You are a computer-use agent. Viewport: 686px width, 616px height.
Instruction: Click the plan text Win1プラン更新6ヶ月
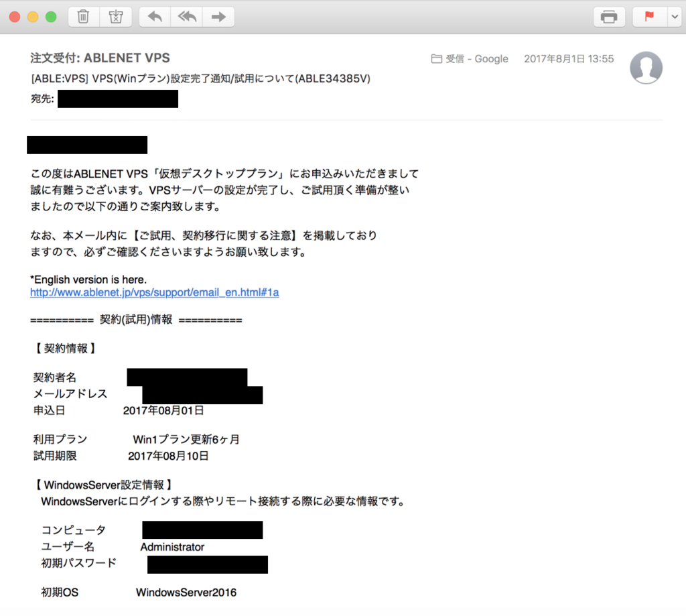[x=186, y=439]
